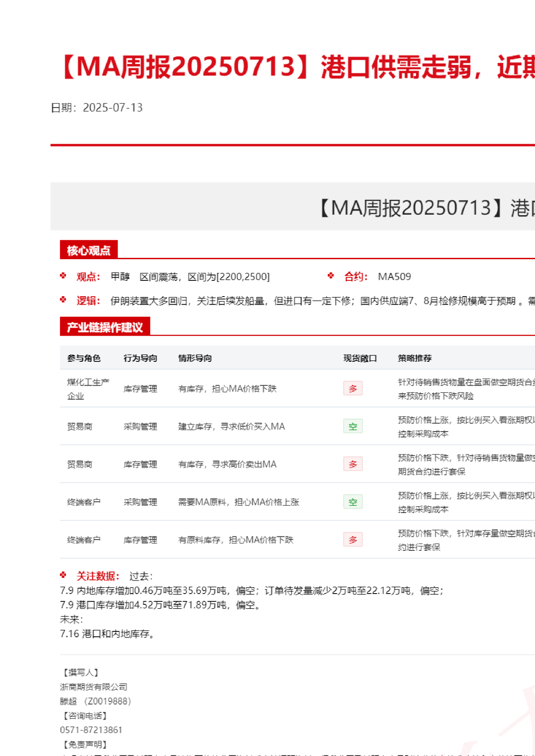535x756 pixels.
Task: Click the red diamond bullet beside 关注数据
Action: pos(63,575)
